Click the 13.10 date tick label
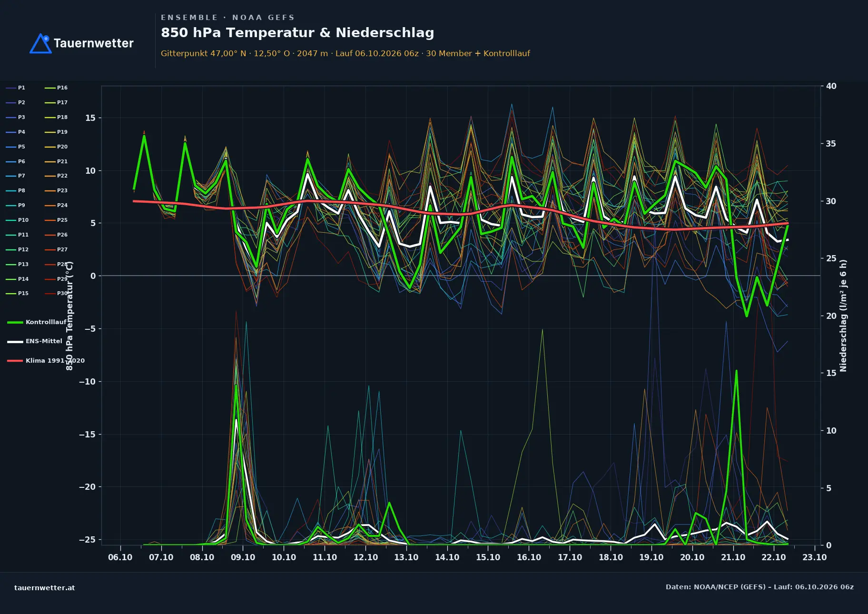This screenshot has width=868, height=614. (406, 557)
